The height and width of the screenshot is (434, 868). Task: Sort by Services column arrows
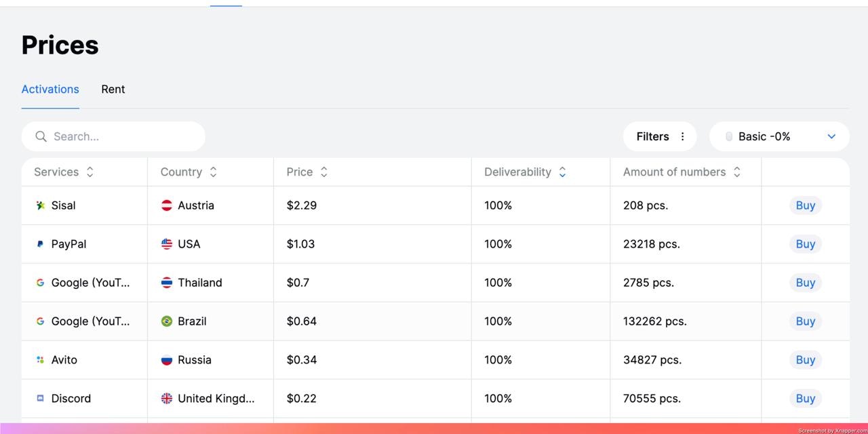(90, 172)
